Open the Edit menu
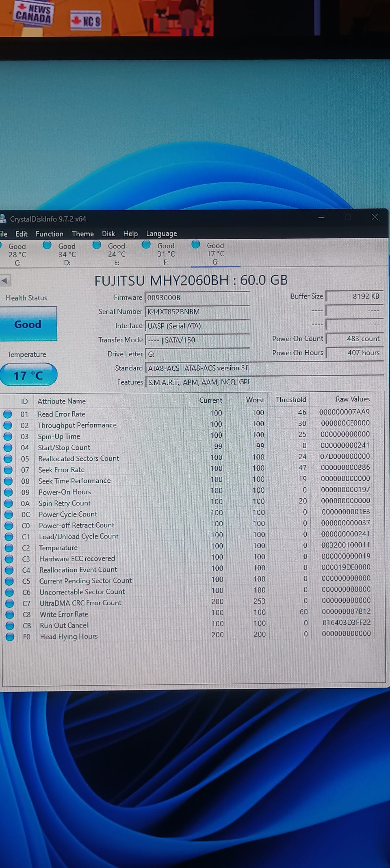This screenshot has height=868, width=390. point(22,234)
